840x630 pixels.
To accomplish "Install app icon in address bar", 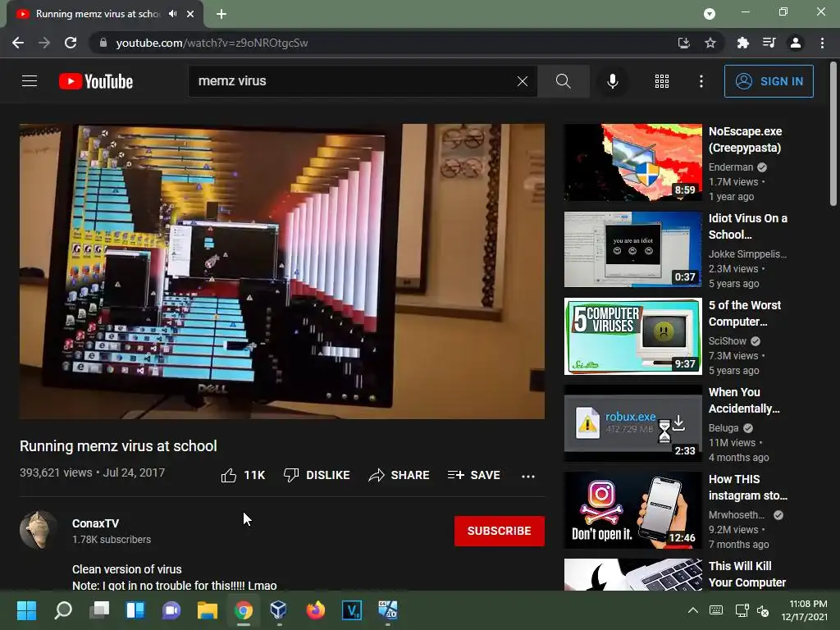I will point(683,43).
